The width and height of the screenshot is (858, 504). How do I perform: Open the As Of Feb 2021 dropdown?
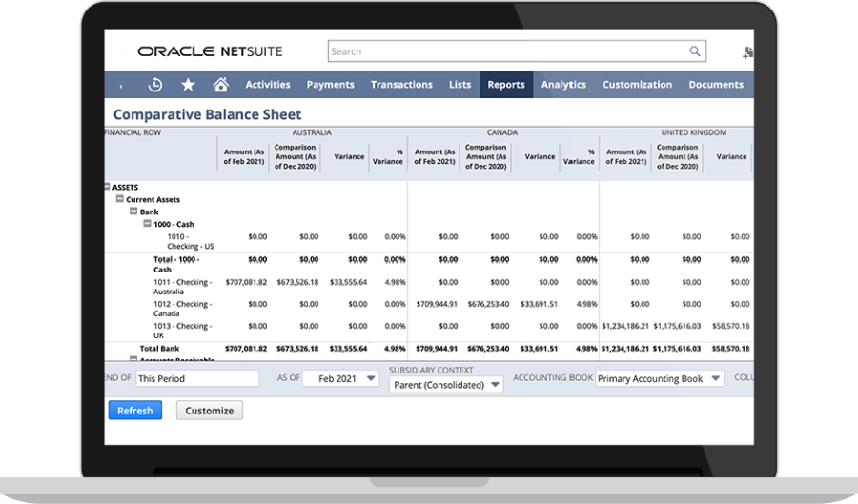click(x=340, y=378)
